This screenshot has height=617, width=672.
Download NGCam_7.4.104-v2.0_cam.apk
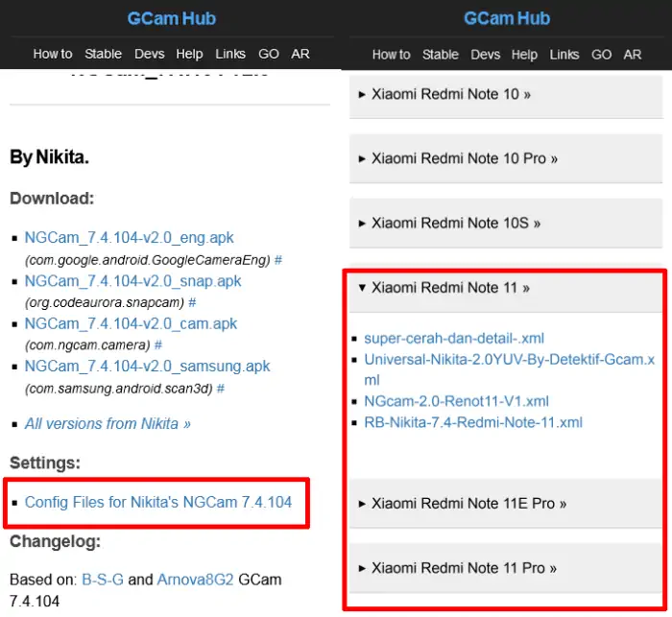(131, 323)
